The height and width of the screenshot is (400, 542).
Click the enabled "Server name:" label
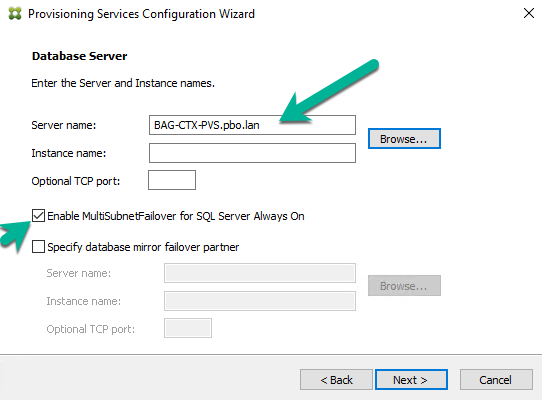click(64, 125)
